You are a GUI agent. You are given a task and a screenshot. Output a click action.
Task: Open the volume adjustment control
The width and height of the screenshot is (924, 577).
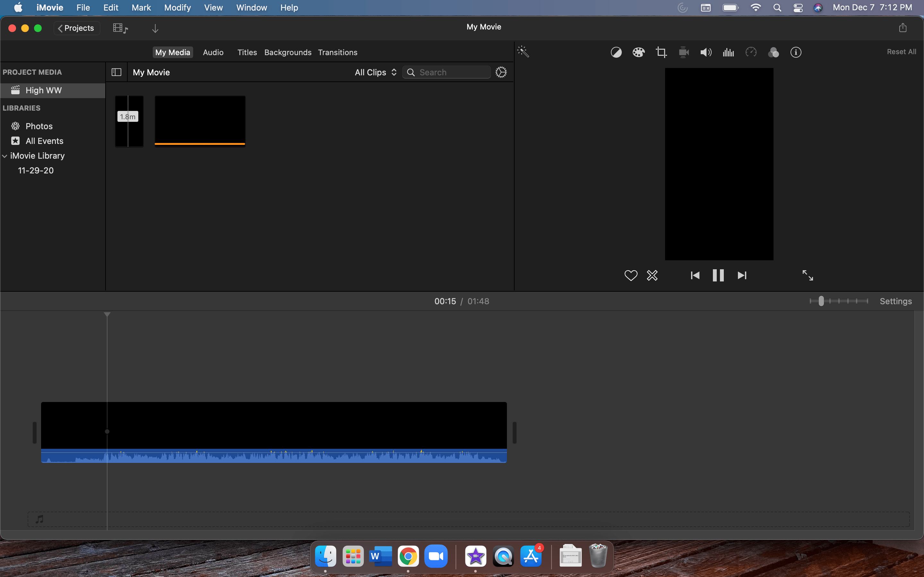(x=706, y=52)
